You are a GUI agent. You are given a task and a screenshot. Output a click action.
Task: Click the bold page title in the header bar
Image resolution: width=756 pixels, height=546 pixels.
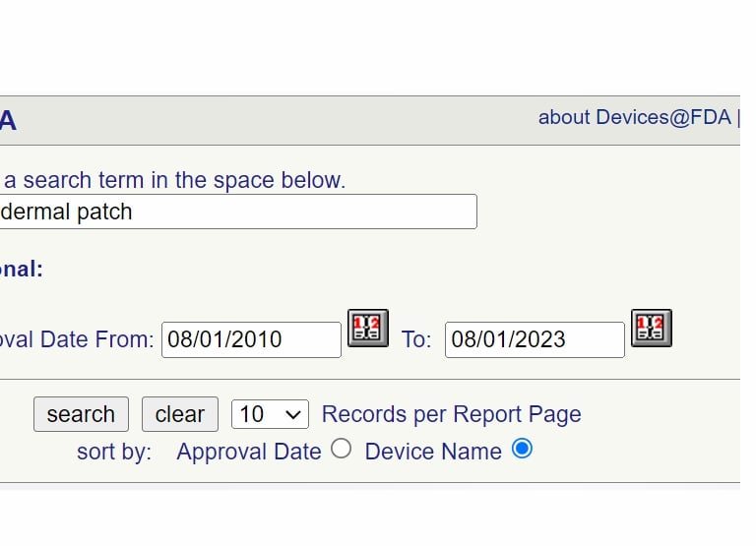[x=8, y=122]
